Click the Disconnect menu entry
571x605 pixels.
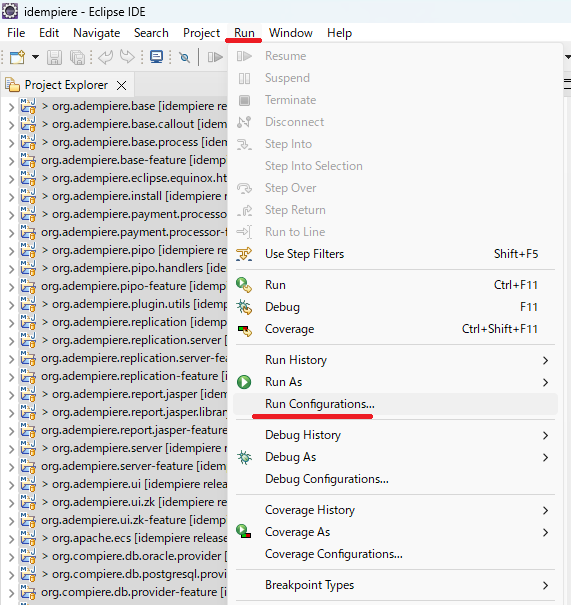(395, 122)
